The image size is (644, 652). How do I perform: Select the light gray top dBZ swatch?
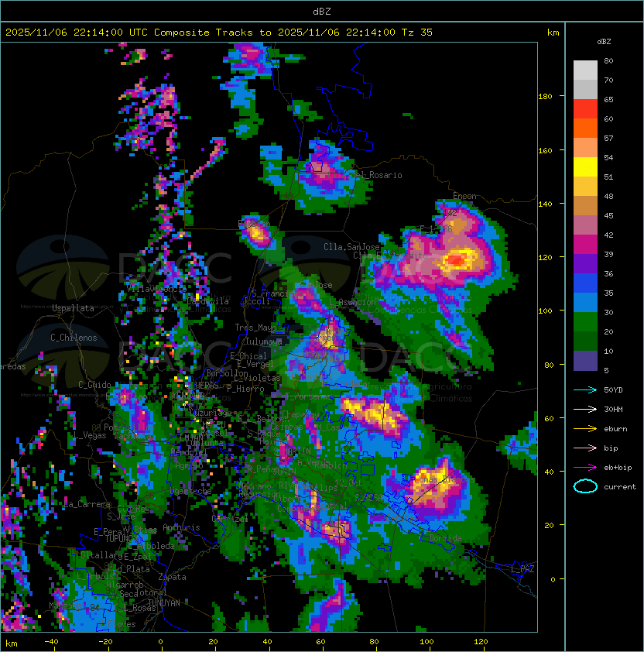point(585,70)
